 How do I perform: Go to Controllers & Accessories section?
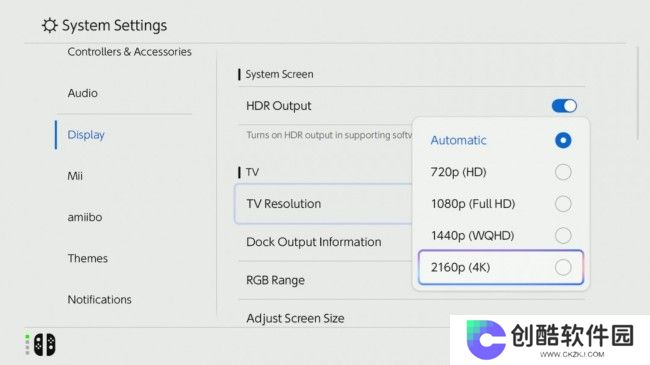coord(129,52)
